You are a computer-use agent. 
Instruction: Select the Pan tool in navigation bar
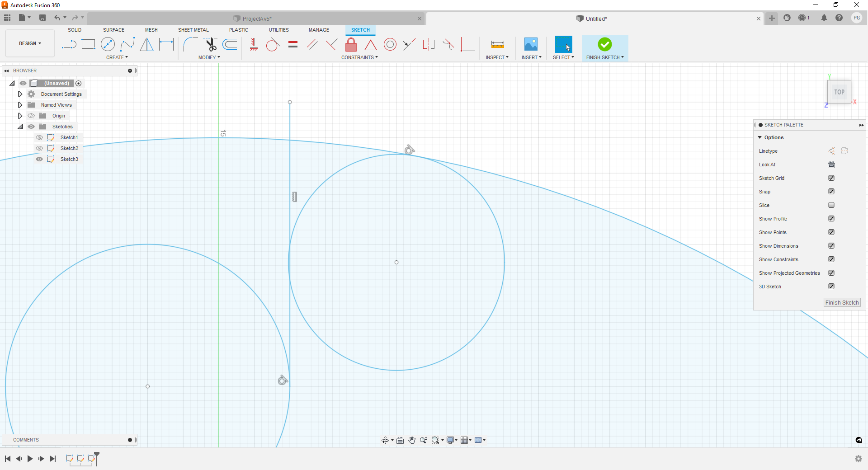coord(412,440)
